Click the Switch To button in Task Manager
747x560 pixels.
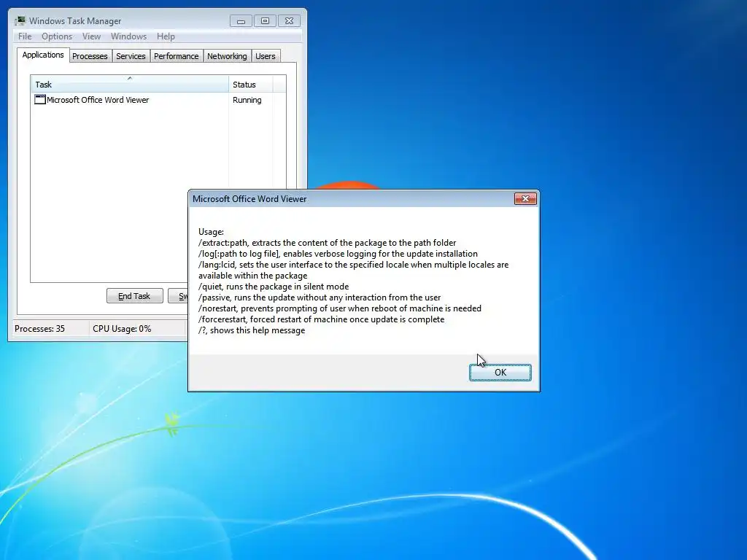click(x=178, y=296)
